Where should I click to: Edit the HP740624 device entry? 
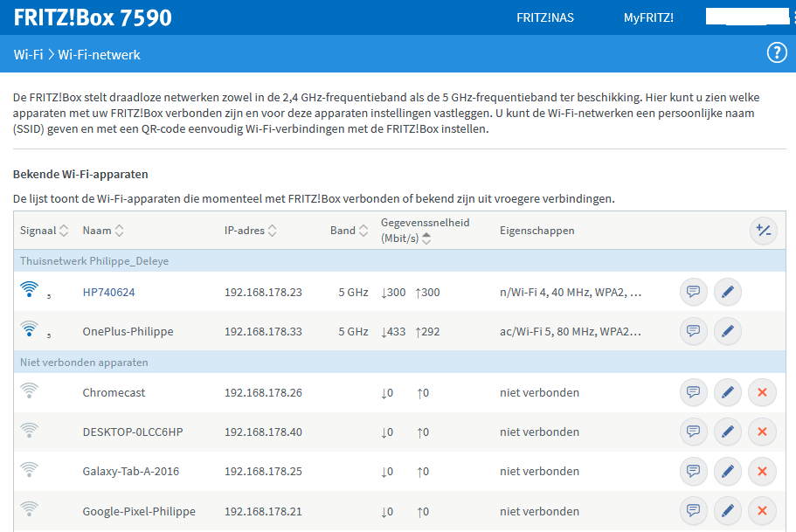727,292
